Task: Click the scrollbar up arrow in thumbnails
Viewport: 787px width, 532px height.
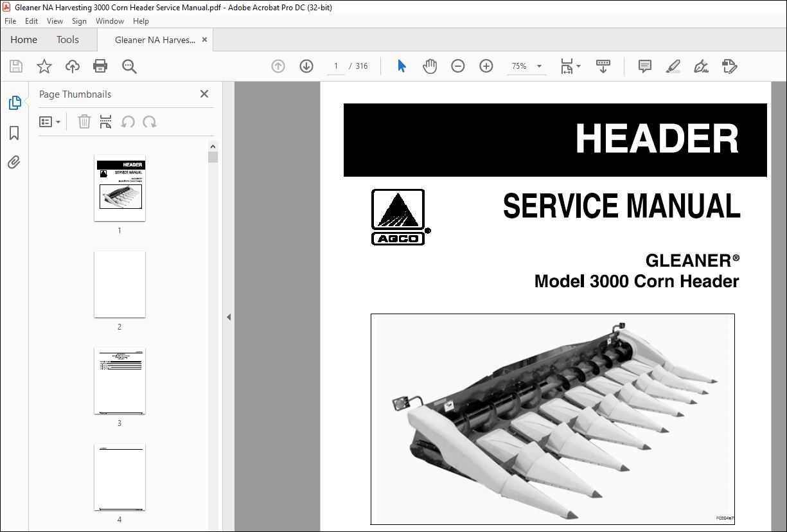Action: coord(213,146)
